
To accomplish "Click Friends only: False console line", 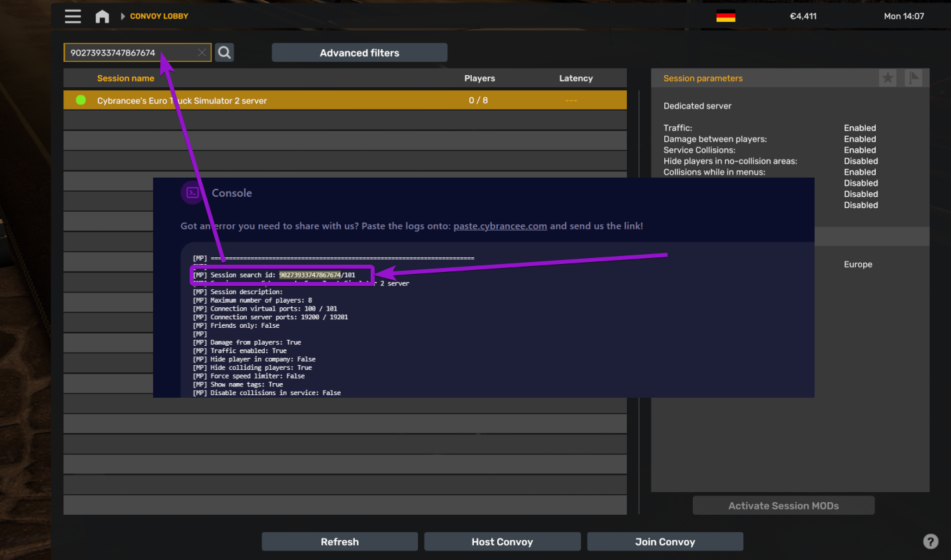I will (236, 325).
